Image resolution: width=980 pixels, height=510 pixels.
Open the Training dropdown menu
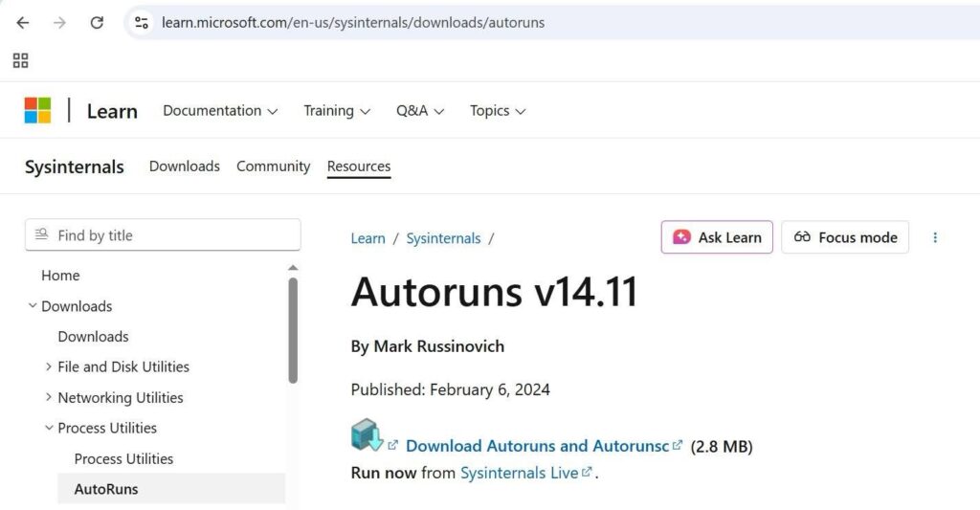(x=337, y=111)
